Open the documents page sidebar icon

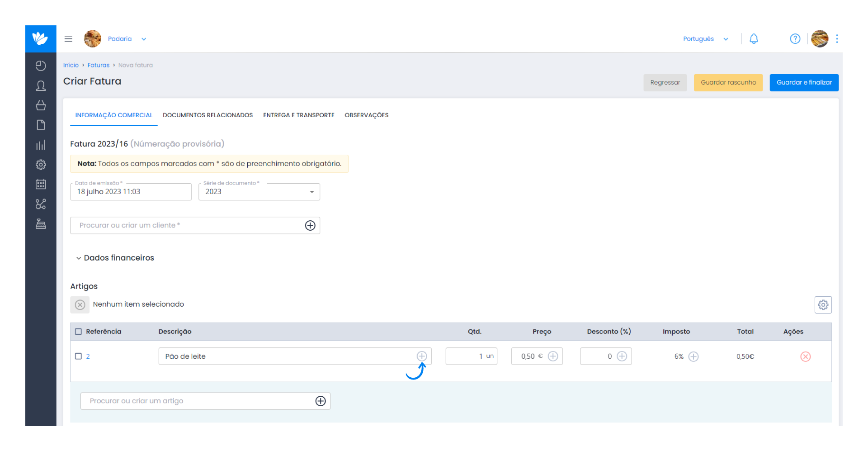pyautogui.click(x=41, y=125)
